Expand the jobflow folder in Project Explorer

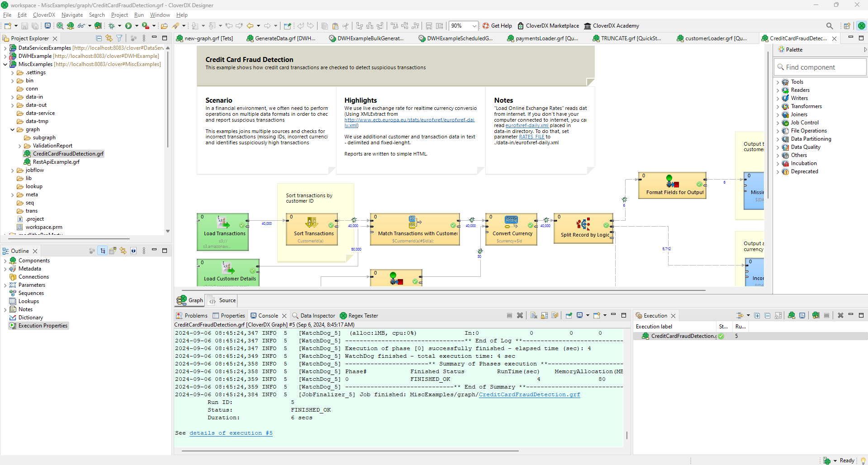[12, 171]
